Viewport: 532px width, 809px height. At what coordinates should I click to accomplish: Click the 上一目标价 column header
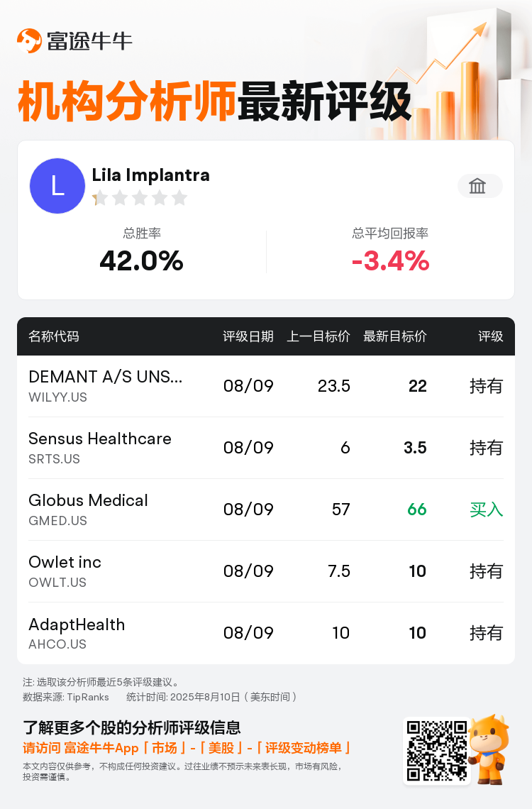click(x=318, y=336)
